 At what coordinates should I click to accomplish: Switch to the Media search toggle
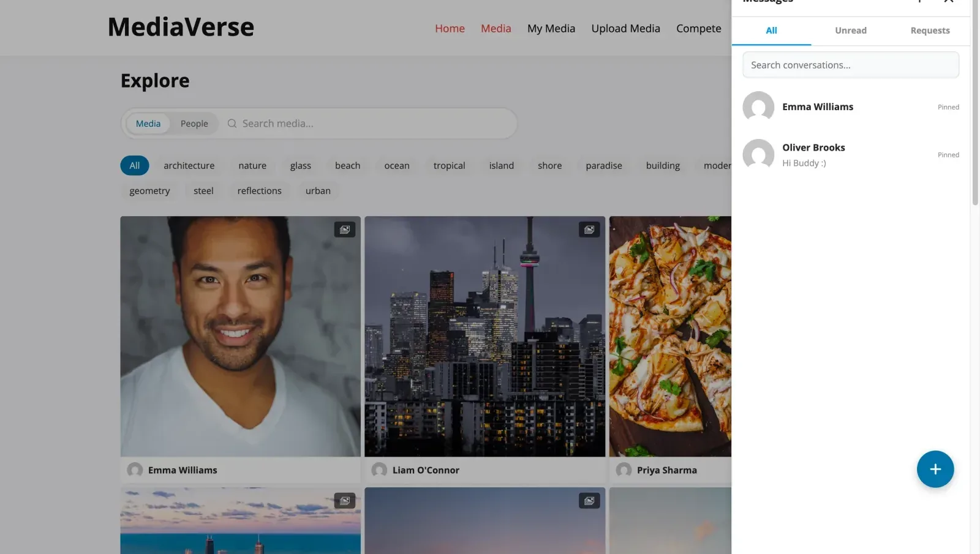pyautogui.click(x=148, y=124)
